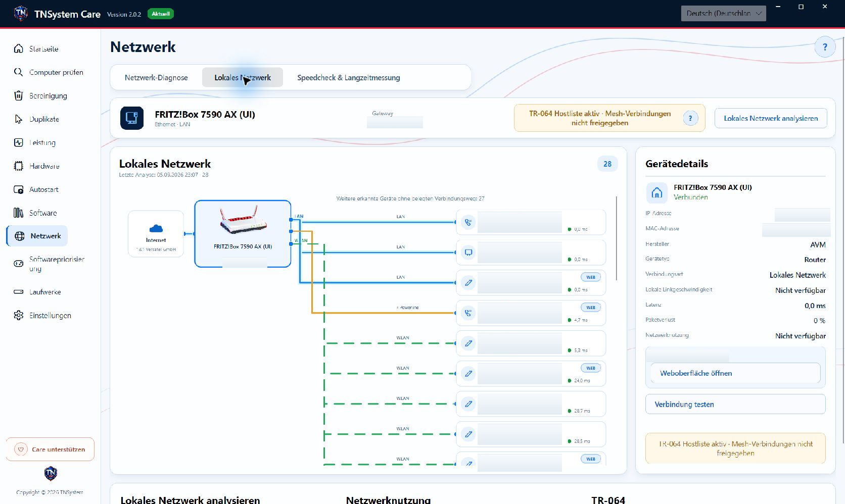Open the Deutsch language dropdown
This screenshot has height=504, width=845.
point(723,14)
